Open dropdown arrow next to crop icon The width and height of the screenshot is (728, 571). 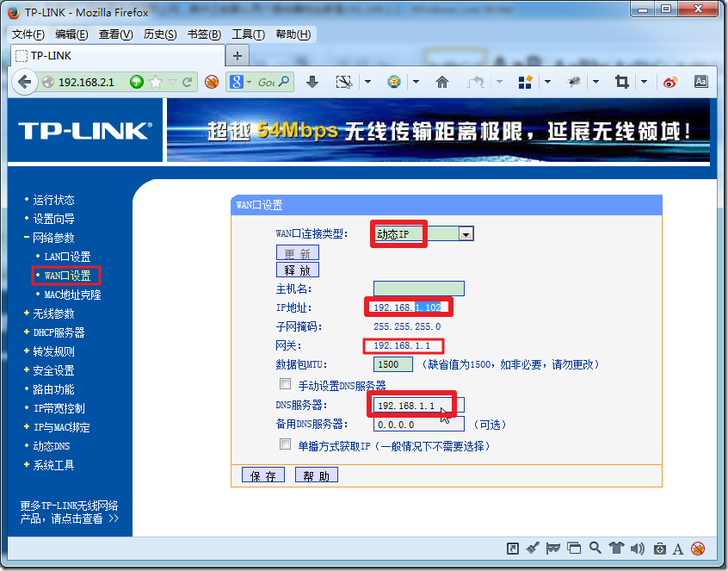[644, 82]
